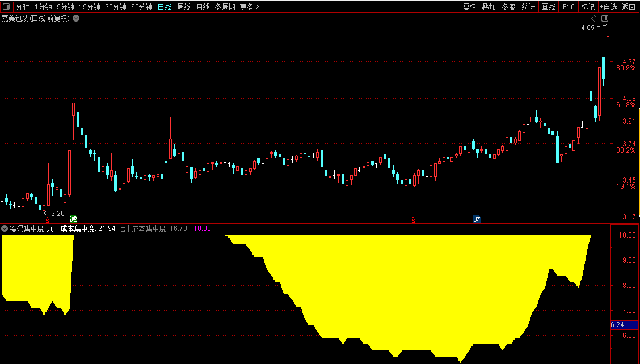Click the 九十成本集中度 value 21.94
Viewport: 640px width, 364px height.
click(x=107, y=228)
